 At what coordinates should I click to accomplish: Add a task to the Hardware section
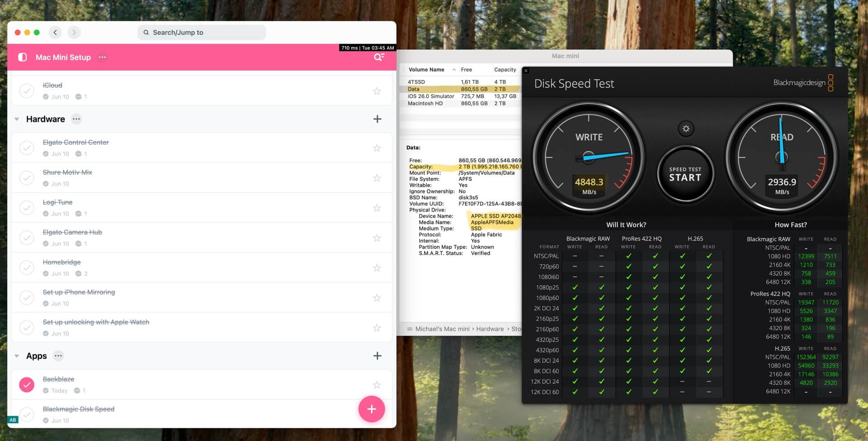(377, 119)
